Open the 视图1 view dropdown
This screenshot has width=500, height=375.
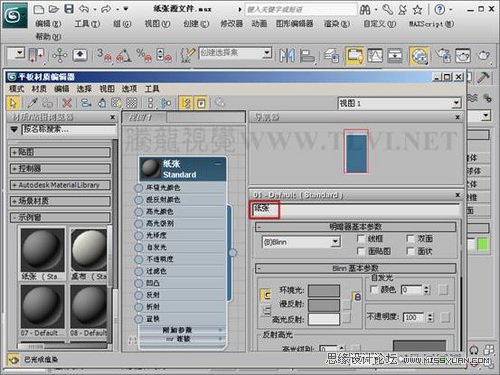coord(456,103)
